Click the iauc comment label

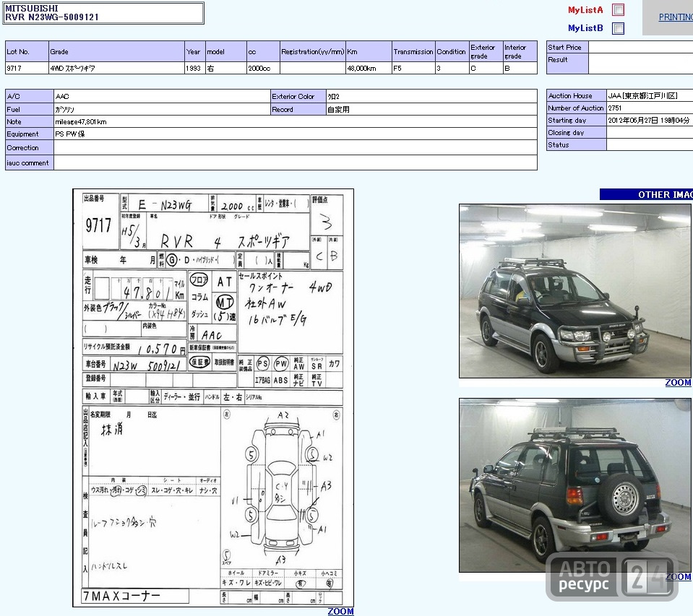coord(27,162)
